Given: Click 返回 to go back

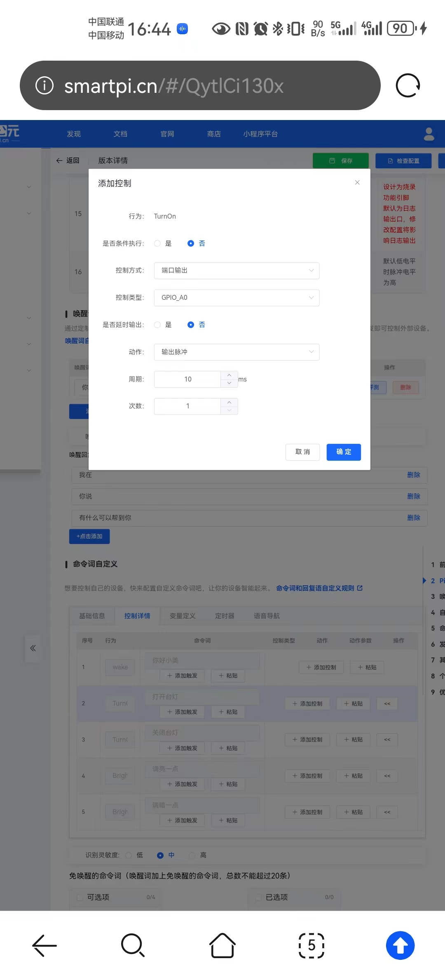Looking at the screenshot, I should pos(68,160).
